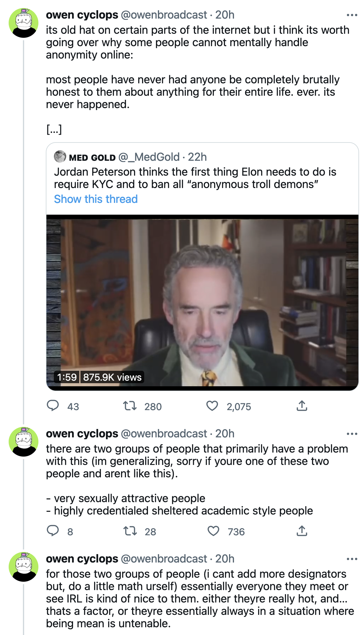The width and height of the screenshot is (364, 635).
Task: Open more options on the third tweet
Action: (x=352, y=559)
